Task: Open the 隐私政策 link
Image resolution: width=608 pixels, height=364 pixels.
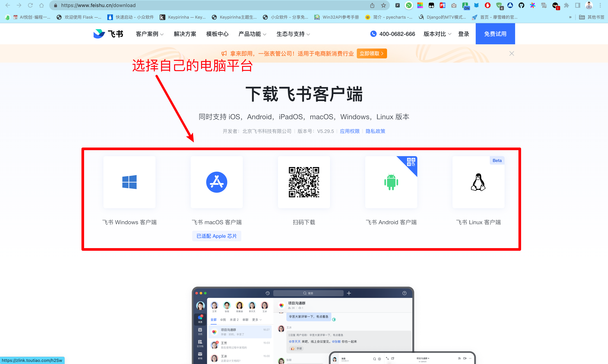Action: pyautogui.click(x=375, y=131)
